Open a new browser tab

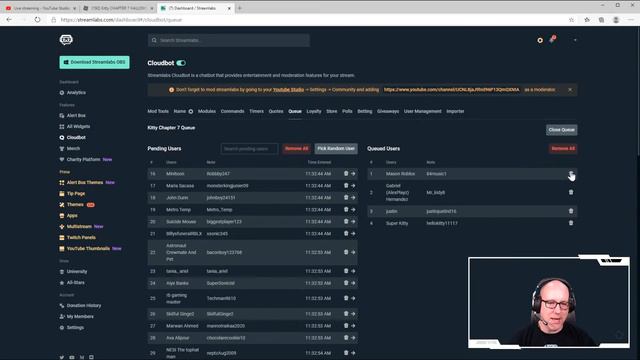point(240,8)
